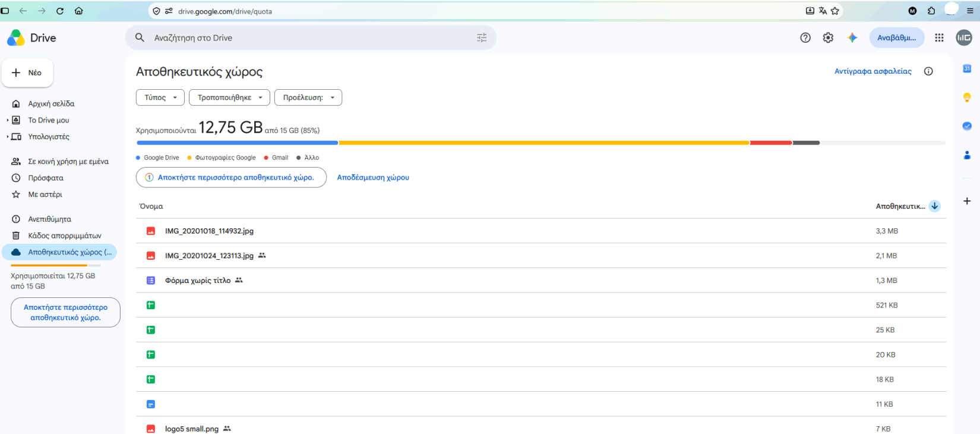Viewport: 980px width, 434px height.
Task: Click the Αποδέσμευση χώρου link
Action: pyautogui.click(x=373, y=177)
